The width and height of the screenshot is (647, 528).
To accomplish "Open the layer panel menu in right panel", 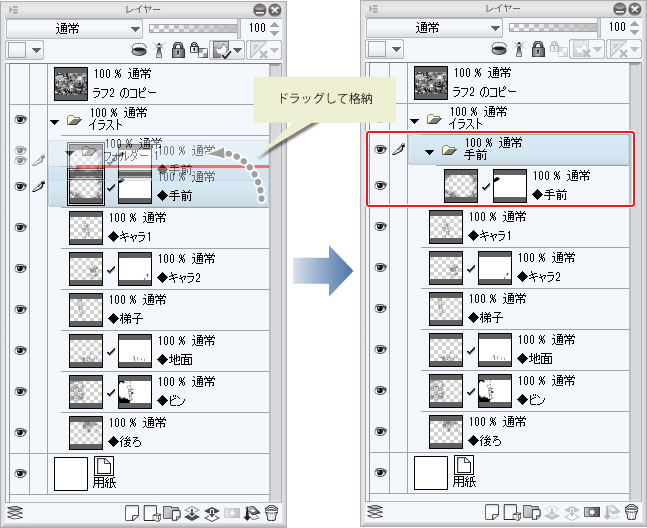I will [x=373, y=9].
